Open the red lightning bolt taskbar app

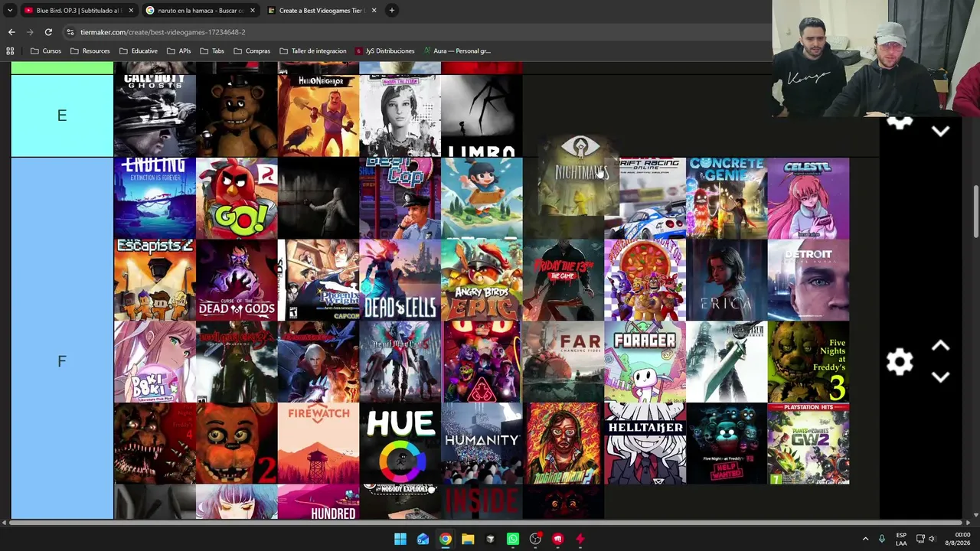coord(580,539)
